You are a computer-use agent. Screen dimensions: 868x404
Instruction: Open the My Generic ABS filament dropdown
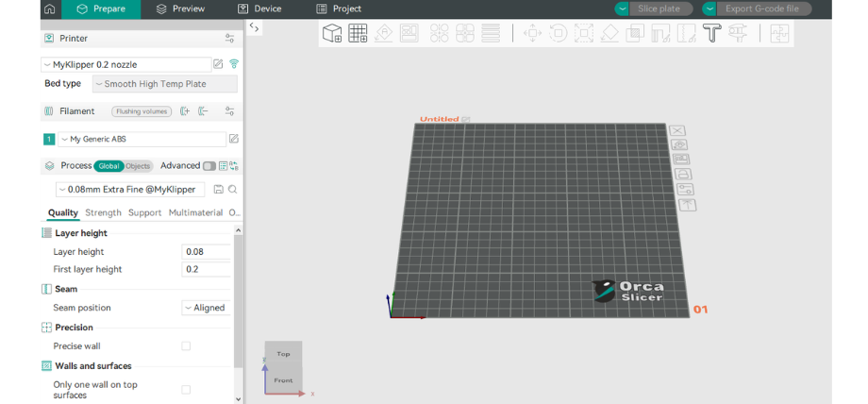click(x=142, y=139)
